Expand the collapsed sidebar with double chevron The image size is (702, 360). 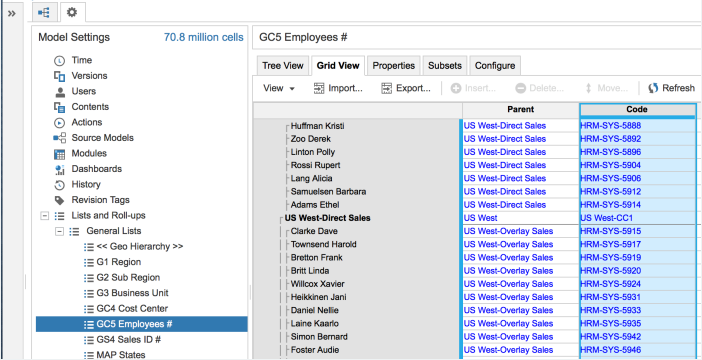tap(12, 13)
